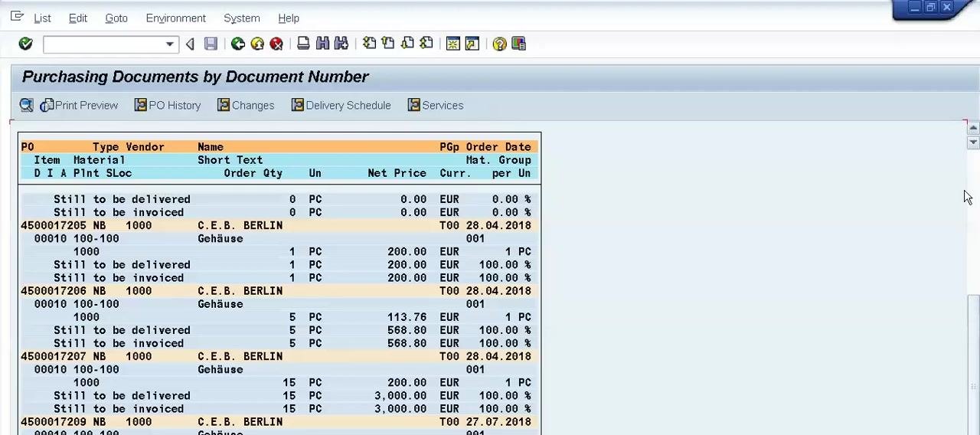
Task: Go back with the green arrow icon
Action: [x=238, y=44]
